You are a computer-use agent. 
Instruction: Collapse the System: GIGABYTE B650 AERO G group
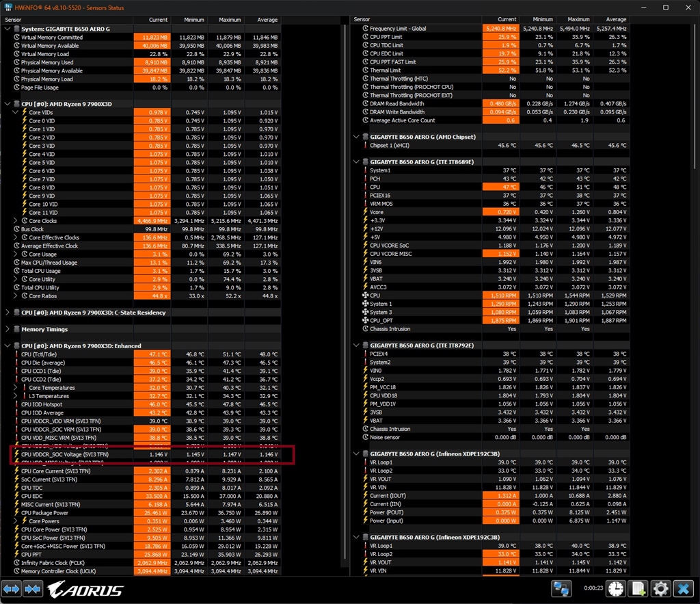tap(7, 29)
